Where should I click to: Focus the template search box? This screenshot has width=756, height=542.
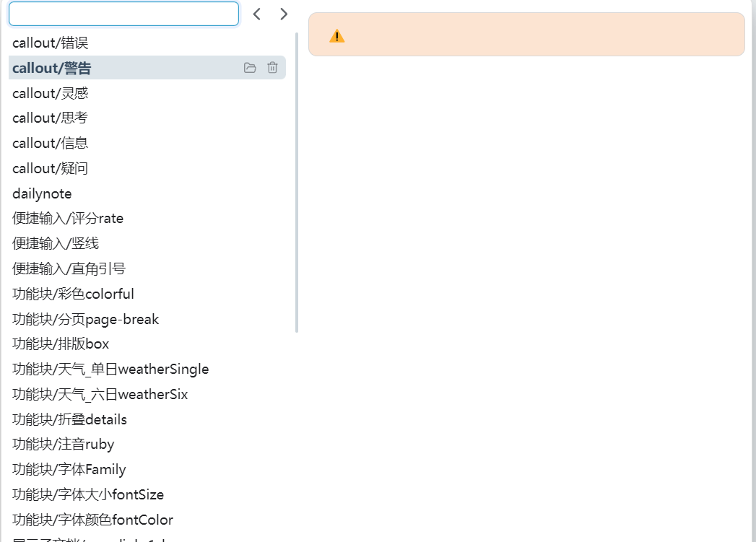tap(123, 14)
